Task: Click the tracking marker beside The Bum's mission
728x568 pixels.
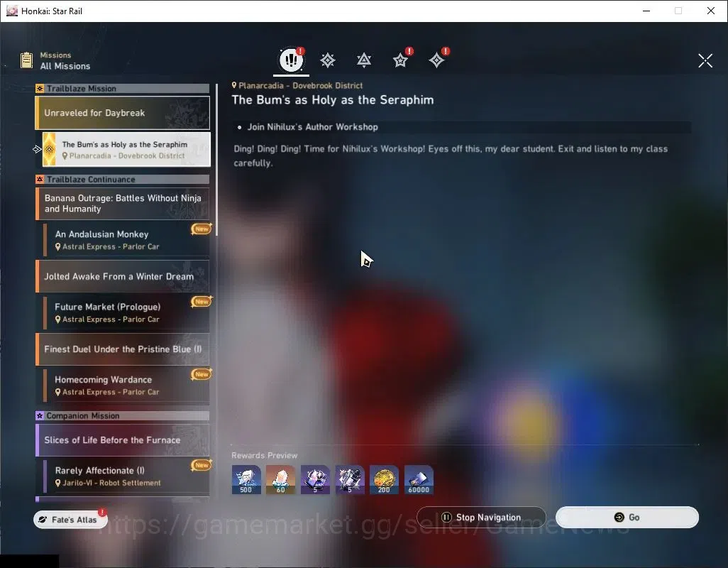Action: [x=37, y=149]
